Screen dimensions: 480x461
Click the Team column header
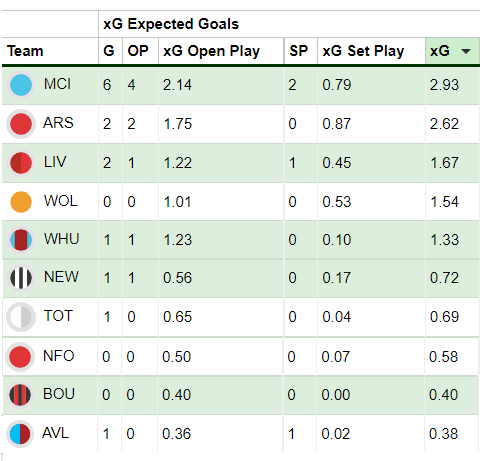[x=25, y=51]
